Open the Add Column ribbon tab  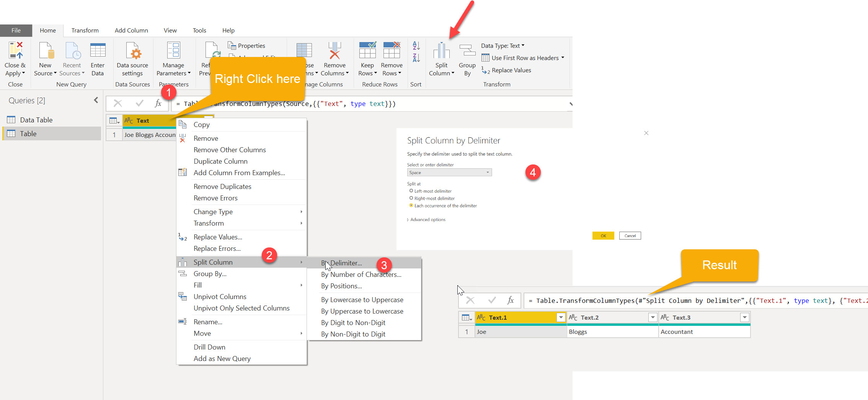click(131, 31)
